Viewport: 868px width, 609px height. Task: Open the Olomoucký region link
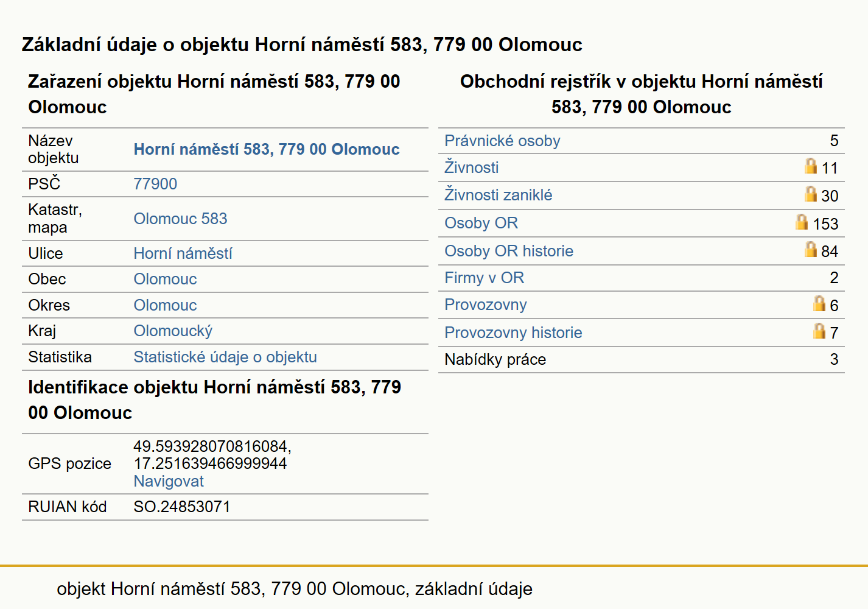(x=173, y=331)
